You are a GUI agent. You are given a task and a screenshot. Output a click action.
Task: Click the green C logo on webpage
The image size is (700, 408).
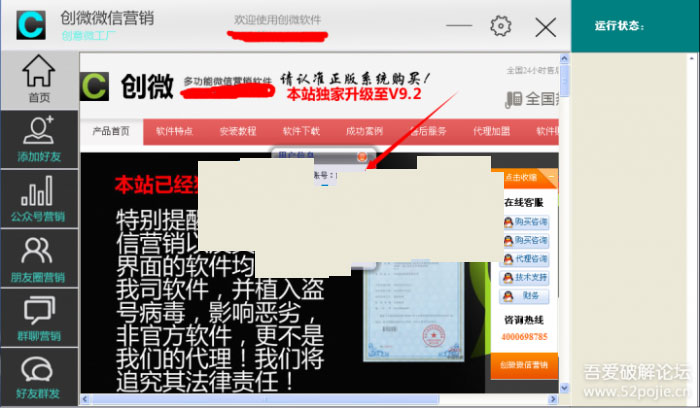(x=95, y=86)
